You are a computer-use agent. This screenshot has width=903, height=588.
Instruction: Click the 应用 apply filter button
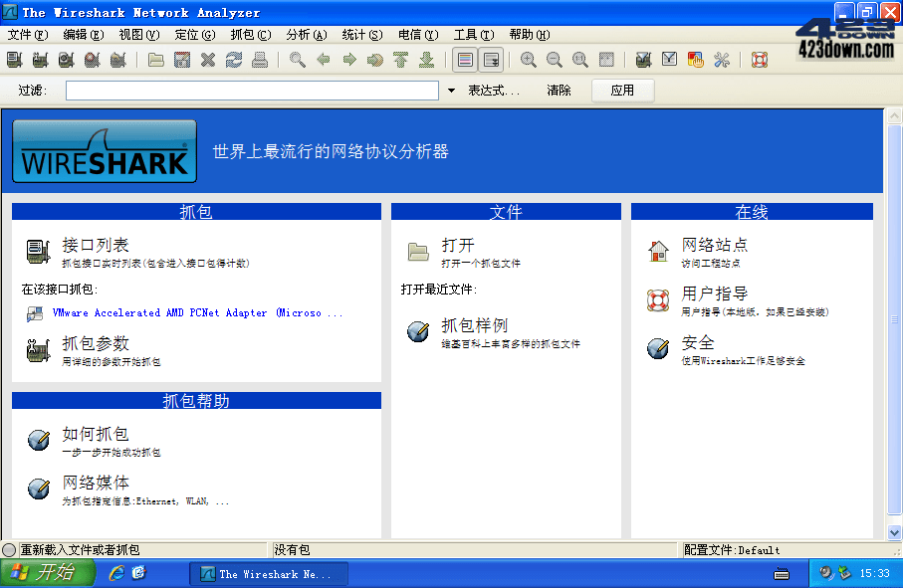coord(623,90)
